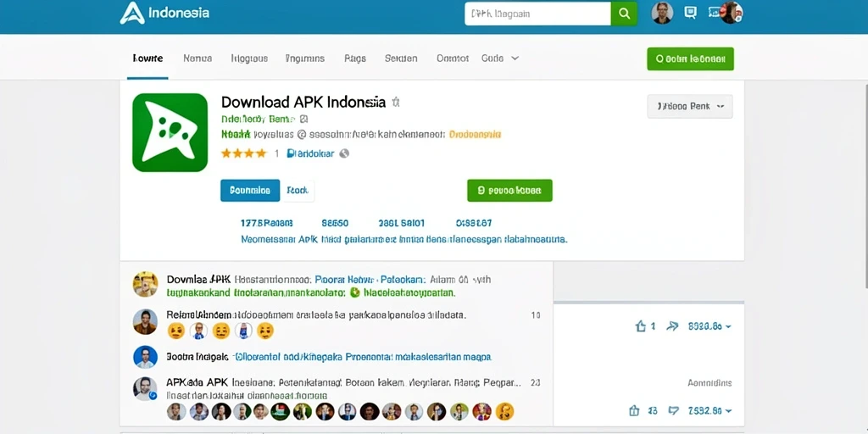Open the blue Plandokar link
This screenshot has height=434, width=868.
point(310,154)
